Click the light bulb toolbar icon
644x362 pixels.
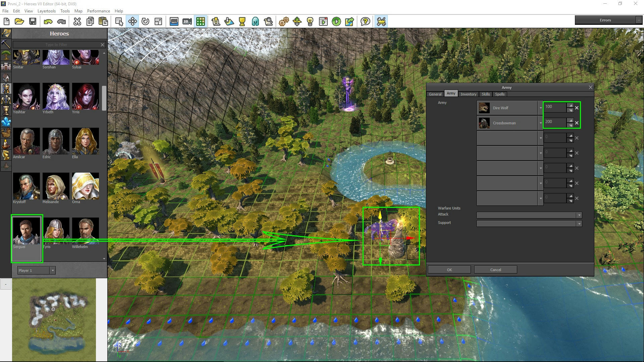pos(310,21)
